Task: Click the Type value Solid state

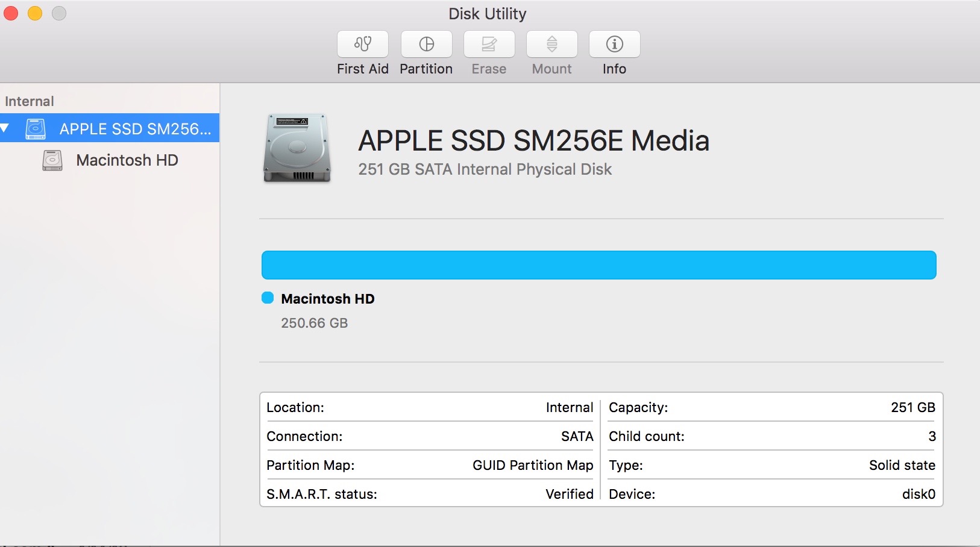Action: click(x=902, y=466)
